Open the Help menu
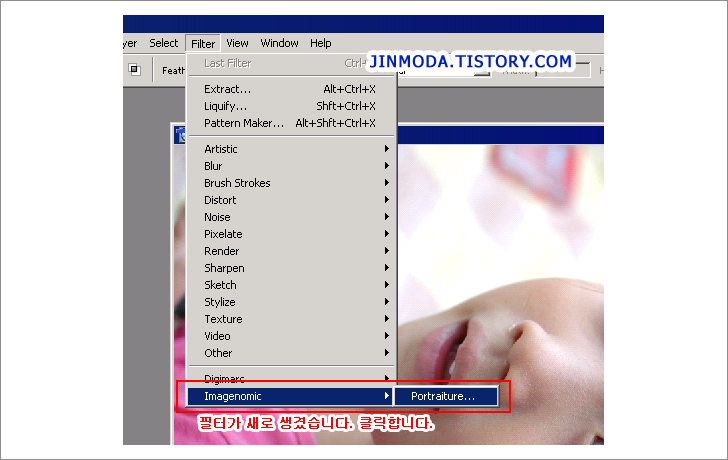This screenshot has width=728, height=460. point(320,43)
